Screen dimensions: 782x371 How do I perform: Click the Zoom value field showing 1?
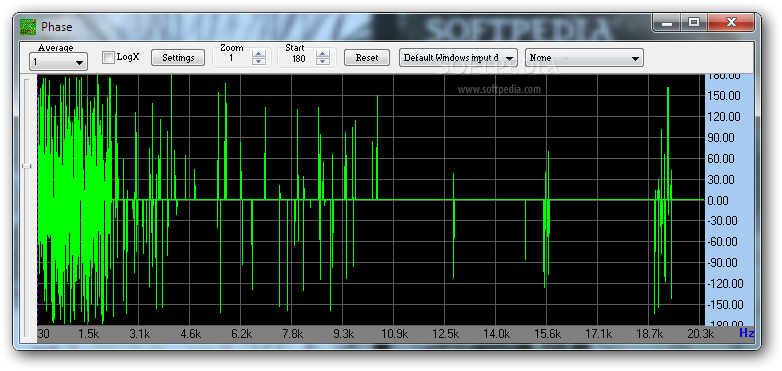pos(232,58)
